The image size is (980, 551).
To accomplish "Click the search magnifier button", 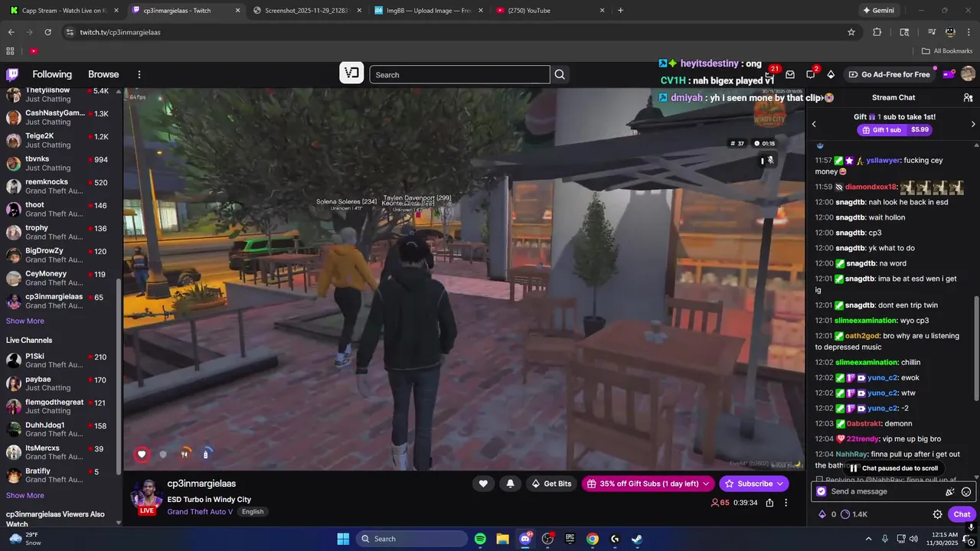I will click(x=560, y=74).
